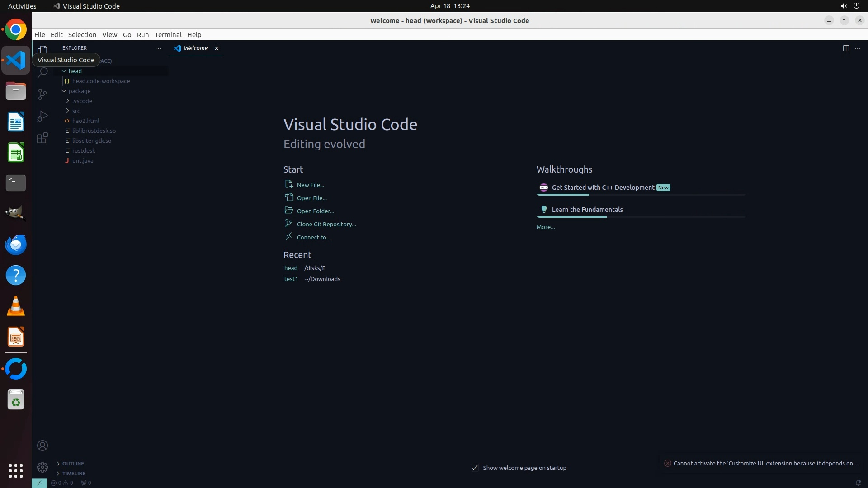The width and height of the screenshot is (868, 488).
Task: Click the Clone Git Repository link
Action: pyautogui.click(x=326, y=224)
